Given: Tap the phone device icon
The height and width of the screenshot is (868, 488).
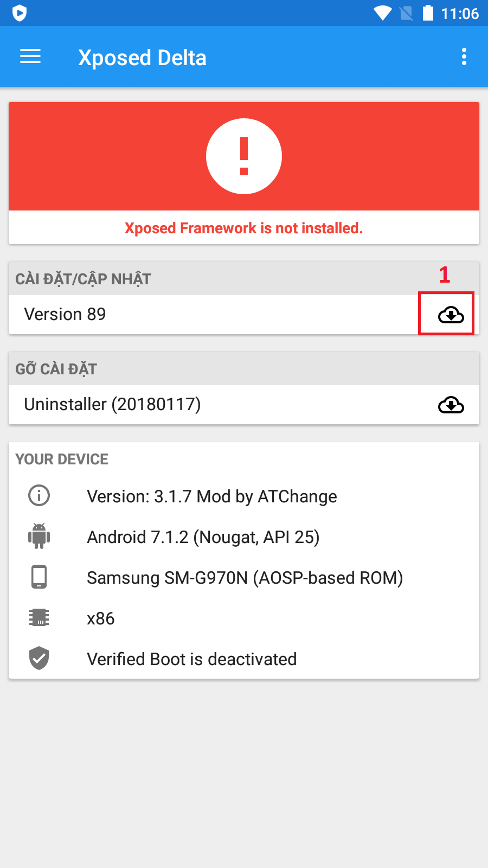Looking at the screenshot, I should click(x=39, y=577).
